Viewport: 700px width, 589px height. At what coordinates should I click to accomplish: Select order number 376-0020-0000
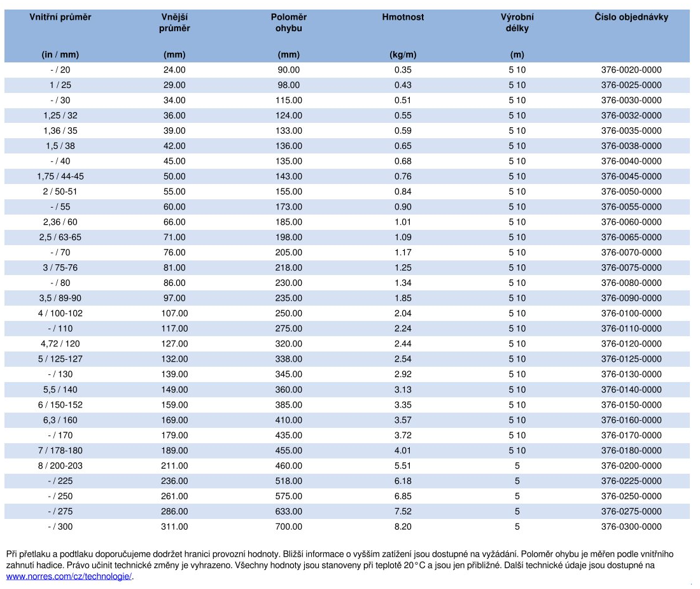point(631,70)
